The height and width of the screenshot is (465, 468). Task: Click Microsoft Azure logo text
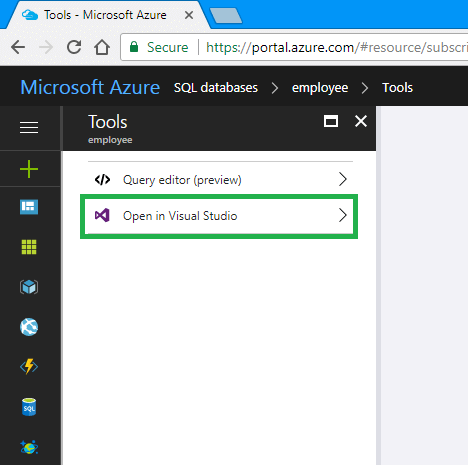point(90,87)
